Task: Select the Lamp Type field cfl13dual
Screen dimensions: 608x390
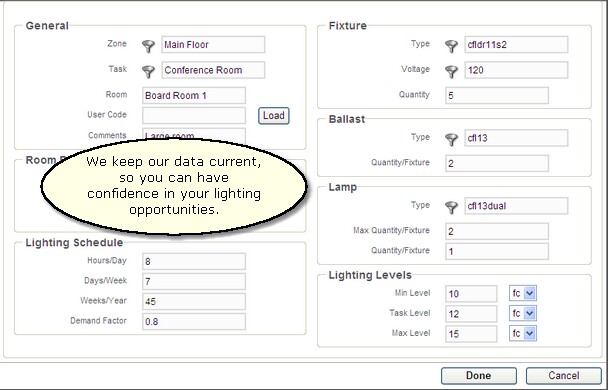Action: tap(516, 206)
